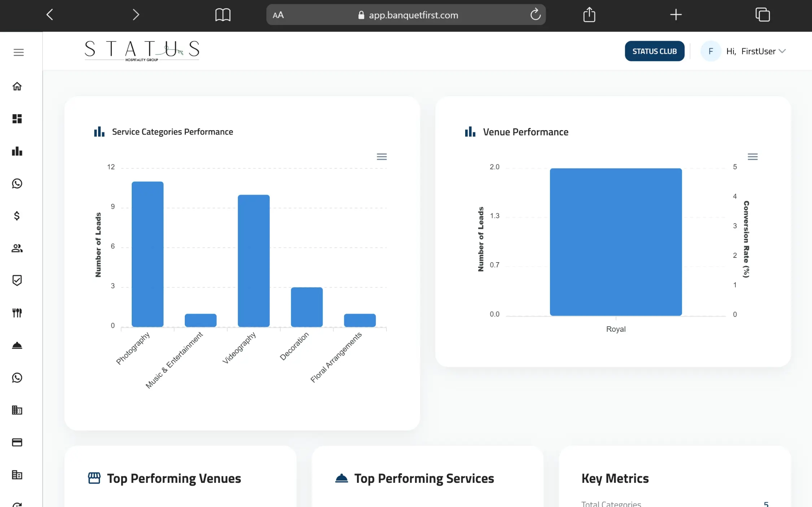Viewport: 812px width, 507px height.
Task: Open the payments dollar icon
Action: [x=17, y=216]
